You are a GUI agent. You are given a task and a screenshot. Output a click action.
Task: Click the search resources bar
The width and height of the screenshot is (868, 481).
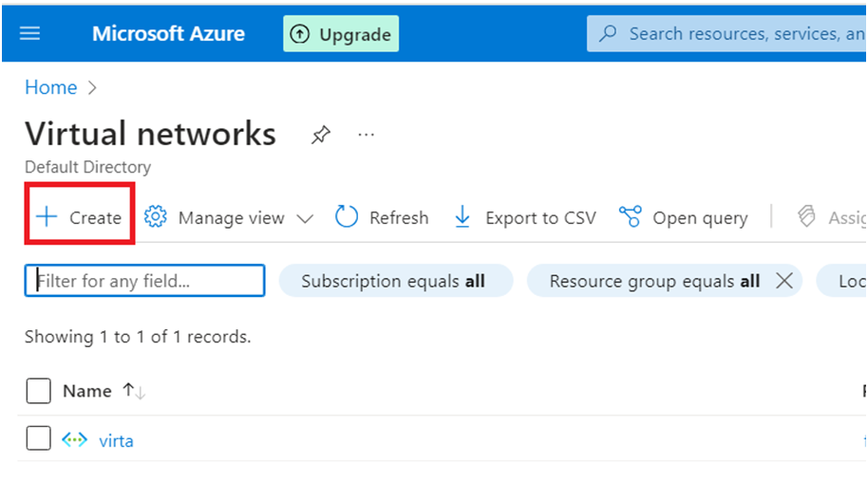[x=741, y=34]
